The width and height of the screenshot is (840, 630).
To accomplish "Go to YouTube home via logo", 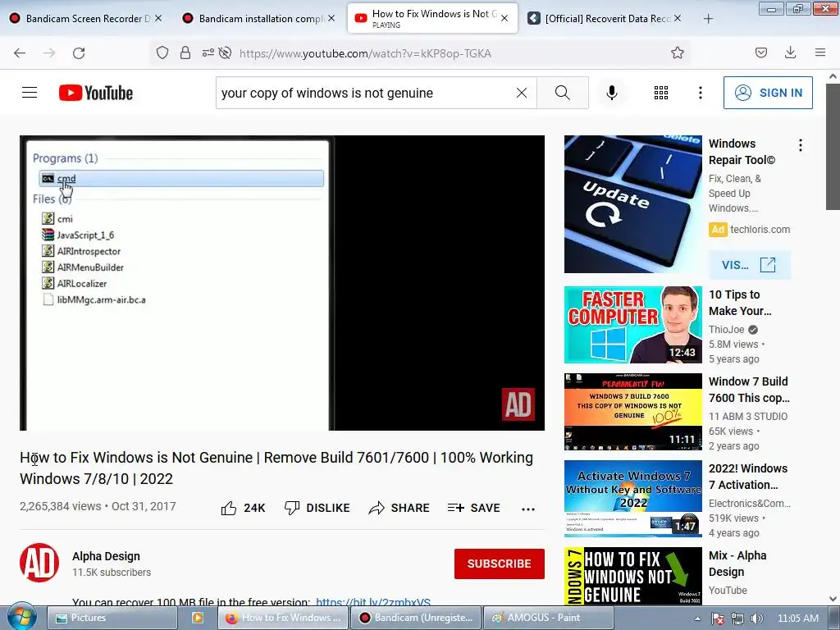I will 96,93.
